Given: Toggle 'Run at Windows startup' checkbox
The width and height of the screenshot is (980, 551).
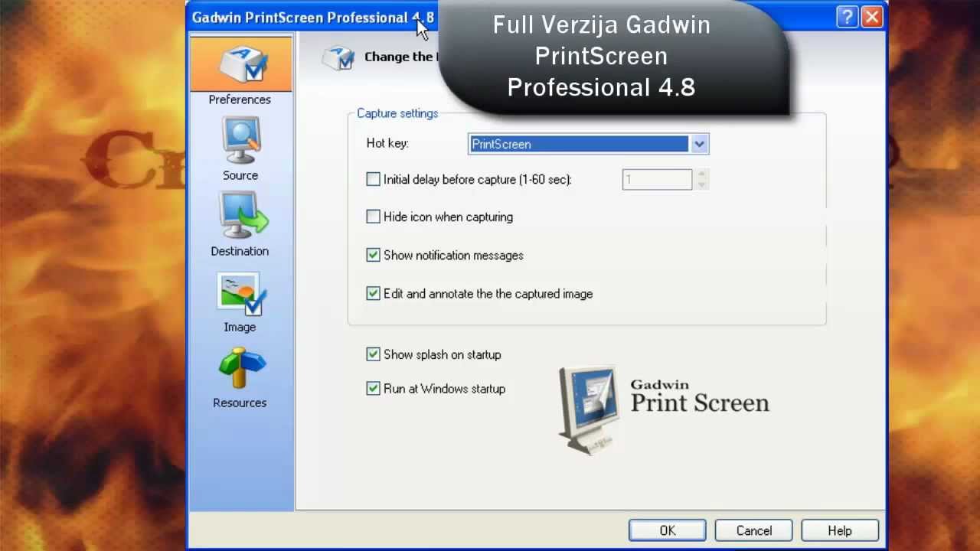Looking at the screenshot, I should [x=373, y=389].
